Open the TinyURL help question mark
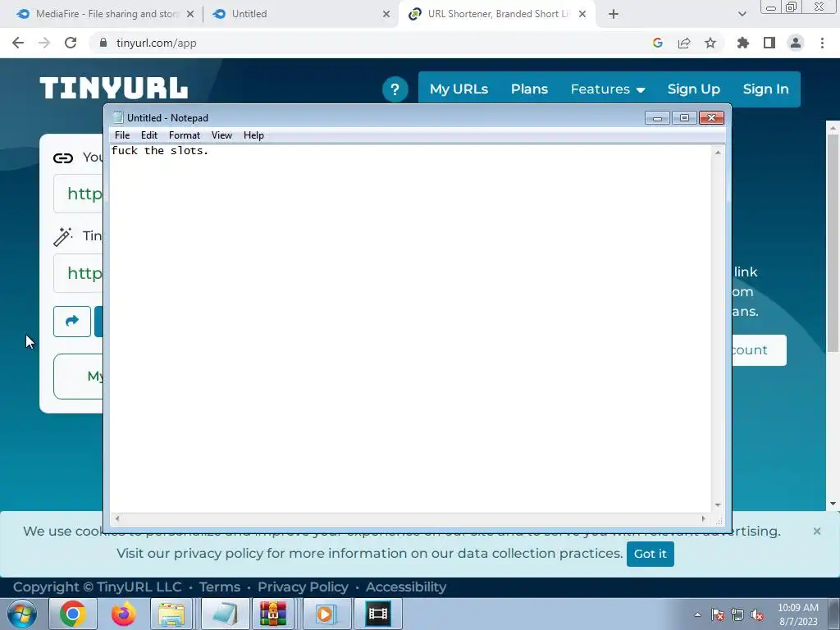The image size is (840, 630). coord(395,89)
